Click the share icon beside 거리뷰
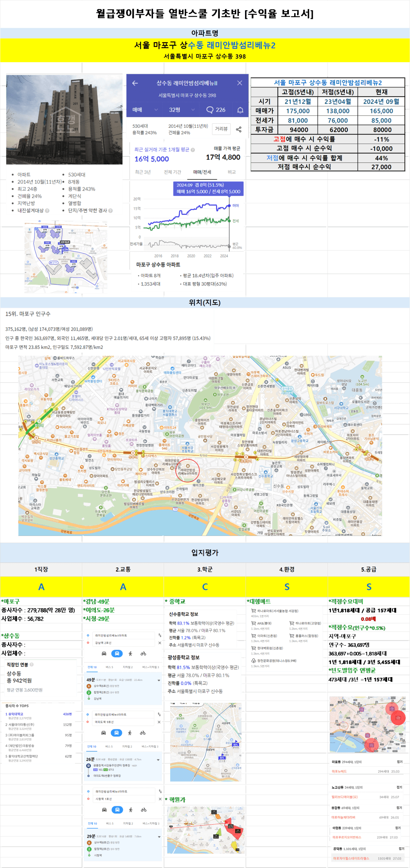This screenshot has height=868, width=410. tap(239, 130)
